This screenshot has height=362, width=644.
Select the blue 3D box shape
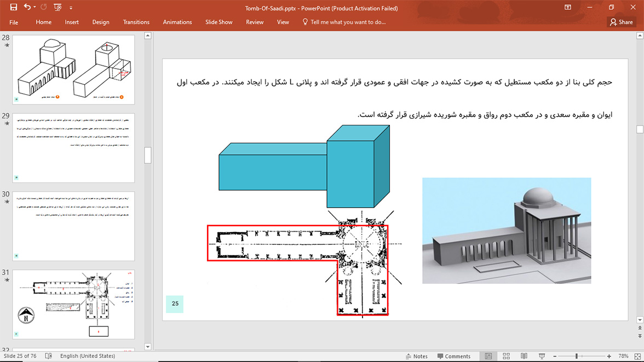point(304,166)
